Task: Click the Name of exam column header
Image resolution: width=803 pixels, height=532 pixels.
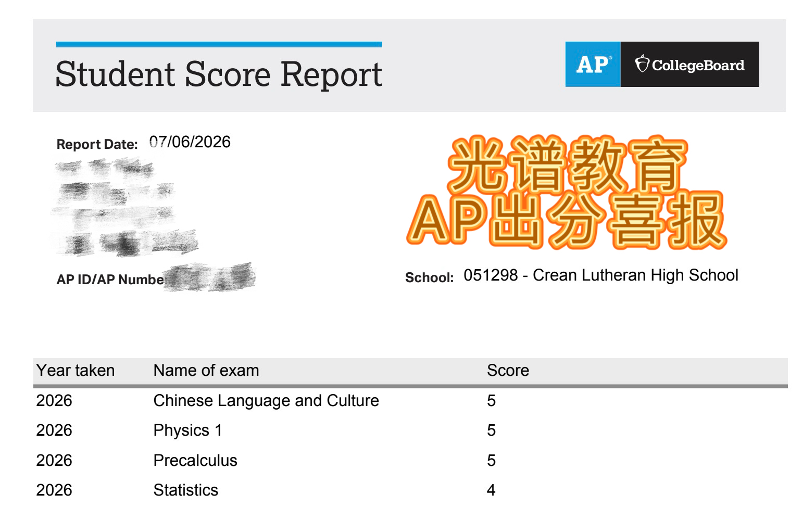Action: [206, 370]
